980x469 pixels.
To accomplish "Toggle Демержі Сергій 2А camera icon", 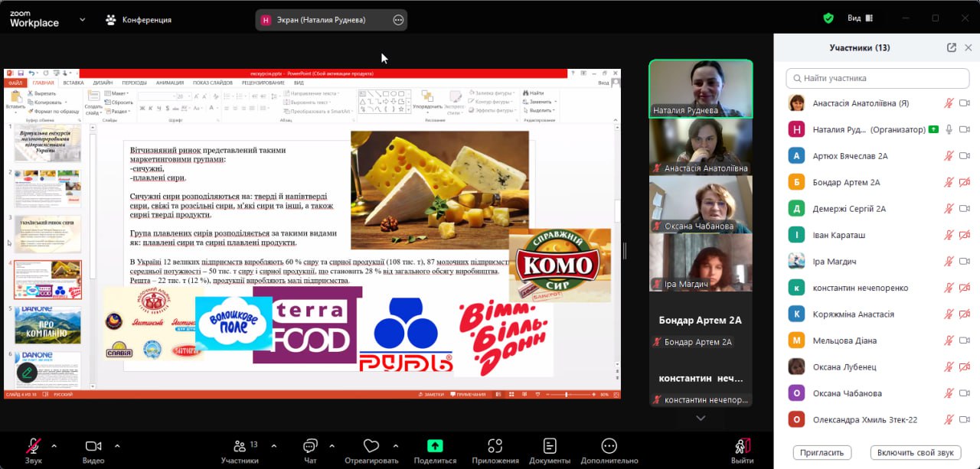I will tap(965, 209).
